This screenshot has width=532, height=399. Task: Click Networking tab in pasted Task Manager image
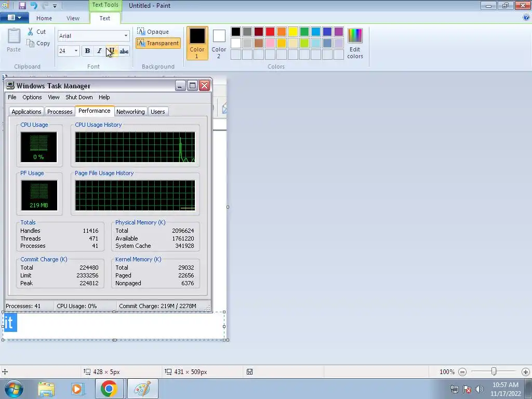(x=130, y=112)
